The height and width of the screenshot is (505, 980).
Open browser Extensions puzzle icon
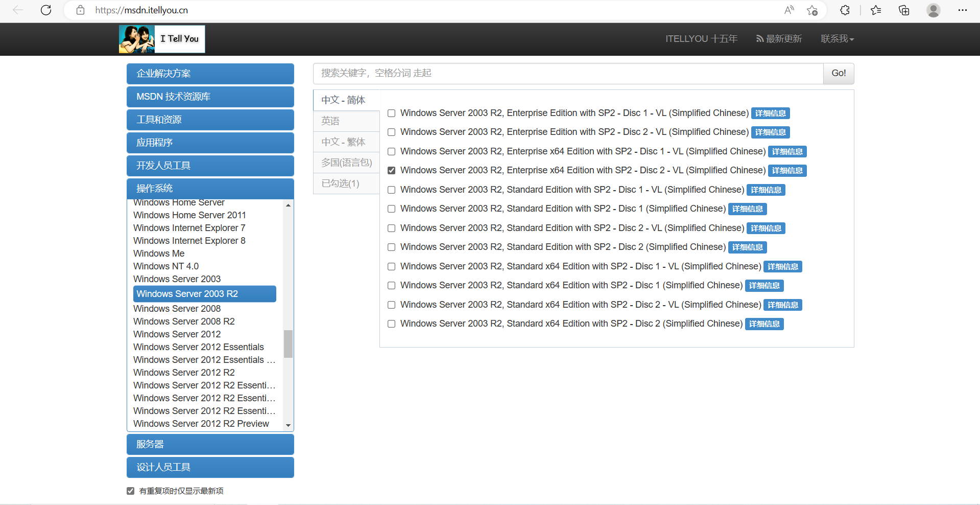point(845,10)
